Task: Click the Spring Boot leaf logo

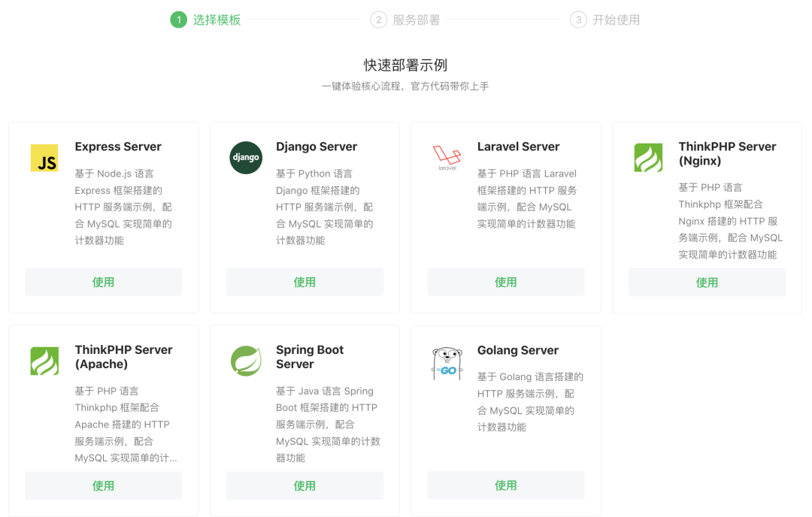Action: point(245,361)
